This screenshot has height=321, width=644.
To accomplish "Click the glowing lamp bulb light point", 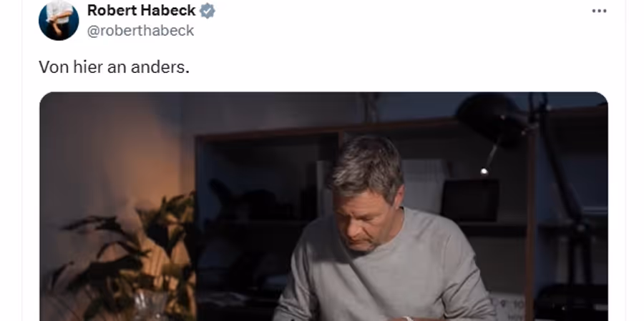I will click(x=484, y=171).
